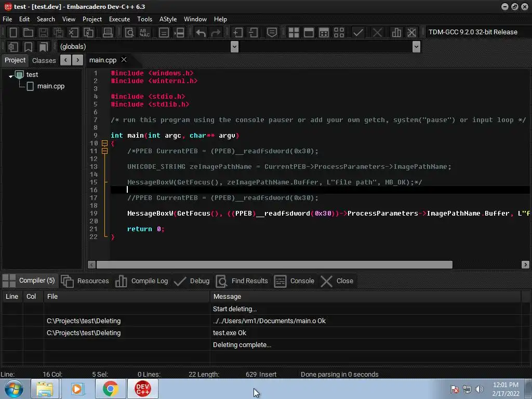
Task: Open the empty members dropdown arrow
Action: (416, 47)
